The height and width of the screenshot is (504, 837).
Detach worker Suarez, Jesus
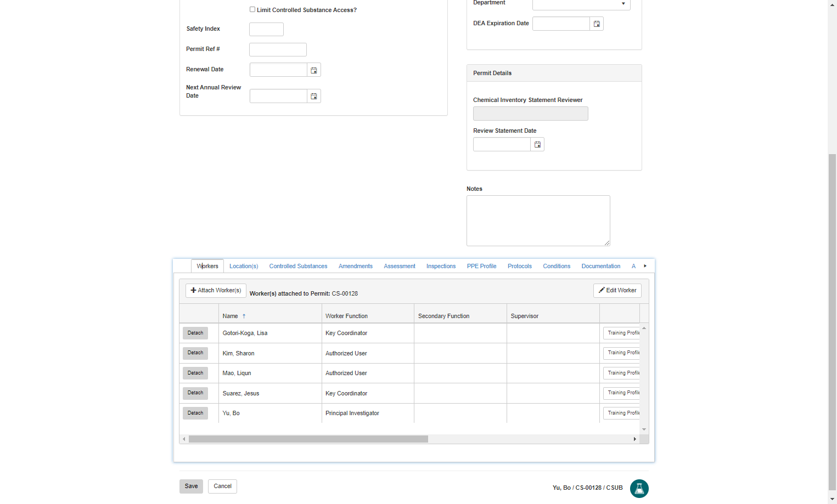pyautogui.click(x=195, y=393)
